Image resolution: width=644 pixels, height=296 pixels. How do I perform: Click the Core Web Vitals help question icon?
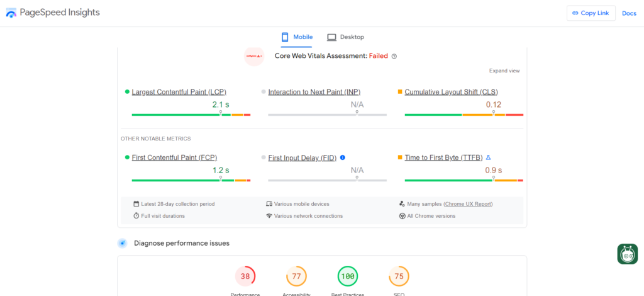[x=394, y=56]
